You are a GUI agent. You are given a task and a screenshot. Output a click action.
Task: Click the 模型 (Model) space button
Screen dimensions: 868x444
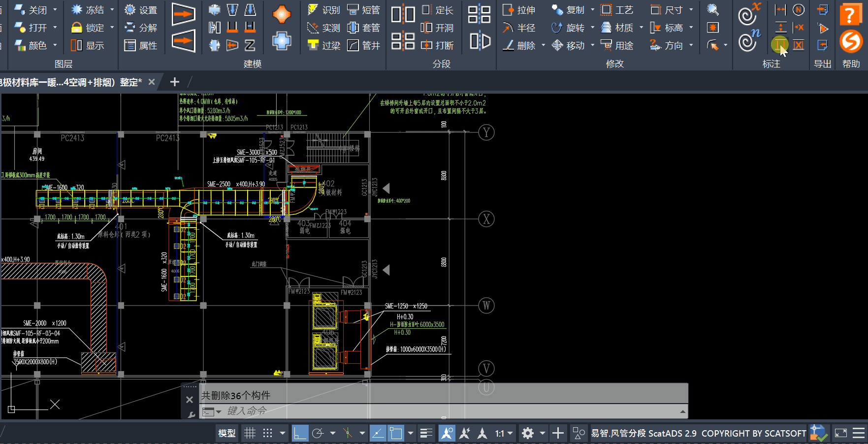226,433
